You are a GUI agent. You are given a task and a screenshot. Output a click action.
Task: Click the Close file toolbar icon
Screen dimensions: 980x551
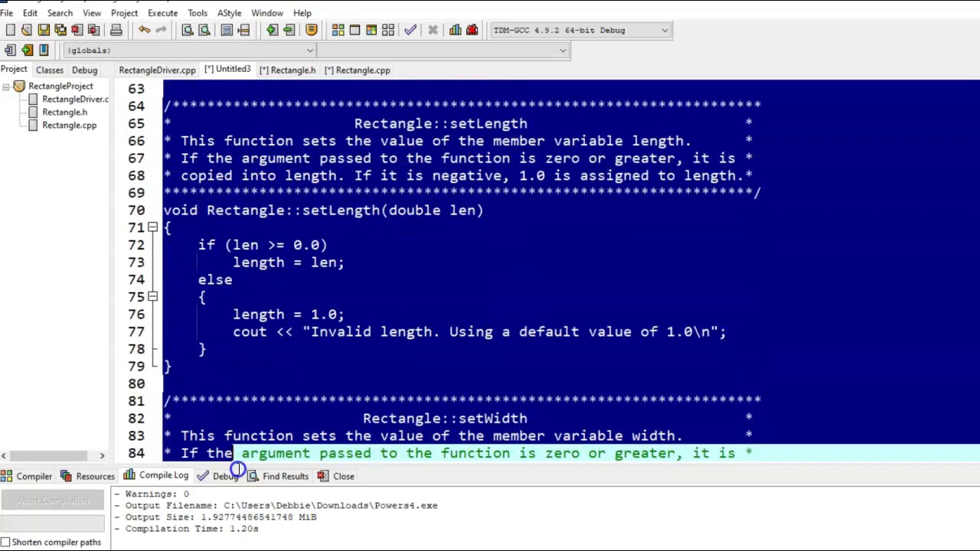click(x=77, y=30)
